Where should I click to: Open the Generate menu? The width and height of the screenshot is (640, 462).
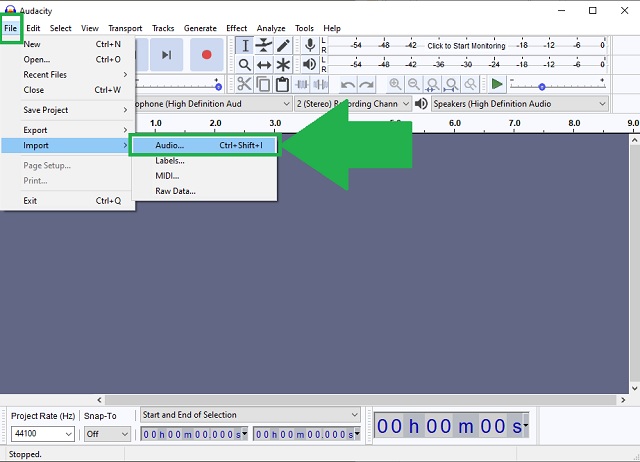click(200, 28)
